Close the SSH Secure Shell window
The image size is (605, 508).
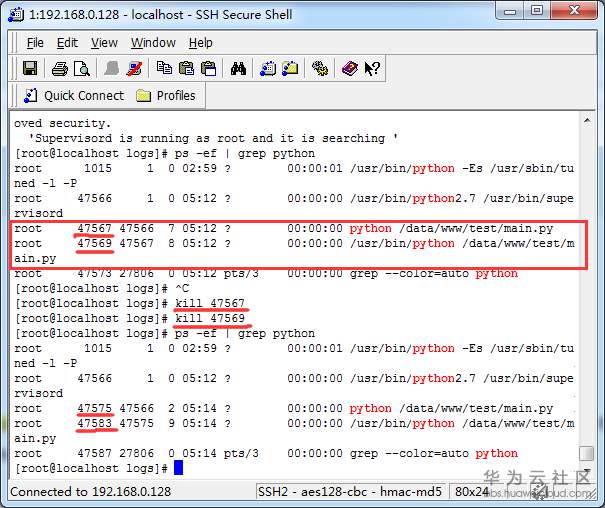tap(574, 11)
